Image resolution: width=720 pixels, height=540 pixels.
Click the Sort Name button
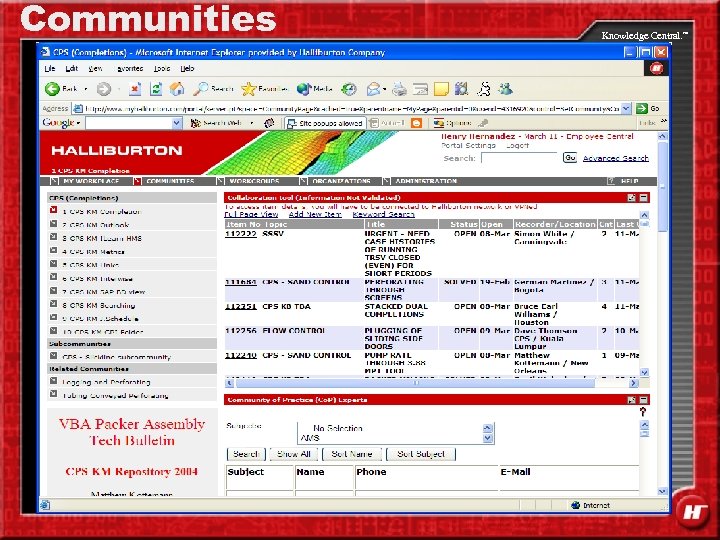point(352,454)
